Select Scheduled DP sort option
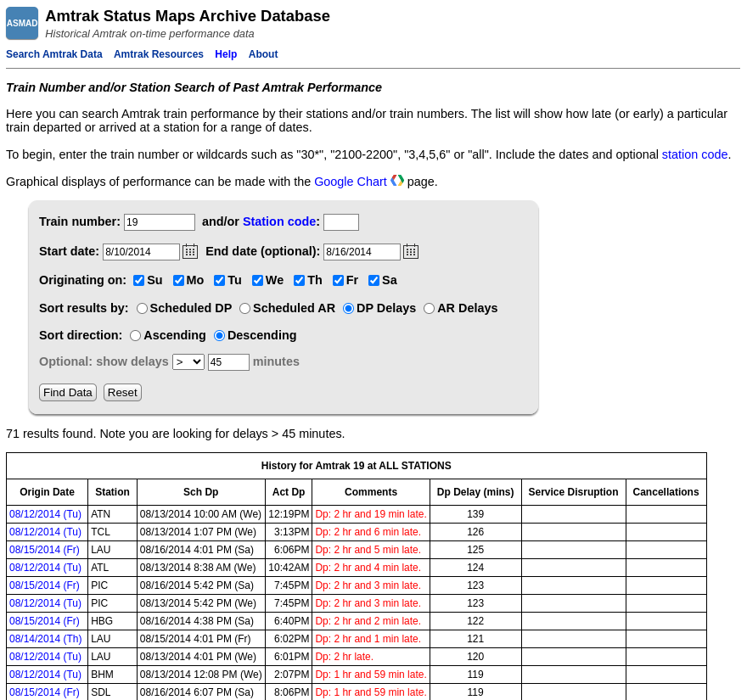 tap(142, 309)
